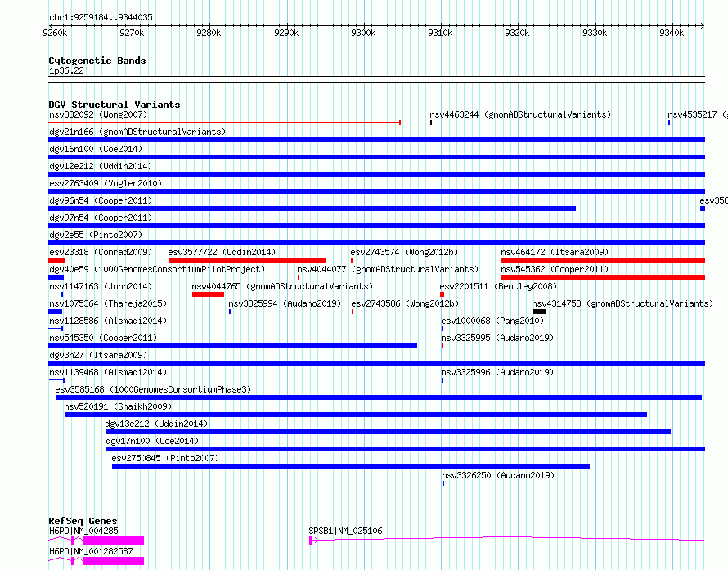
Task: Click dgv40e59 1000GenomesConsortiumPilotProject label
Action: (x=157, y=269)
